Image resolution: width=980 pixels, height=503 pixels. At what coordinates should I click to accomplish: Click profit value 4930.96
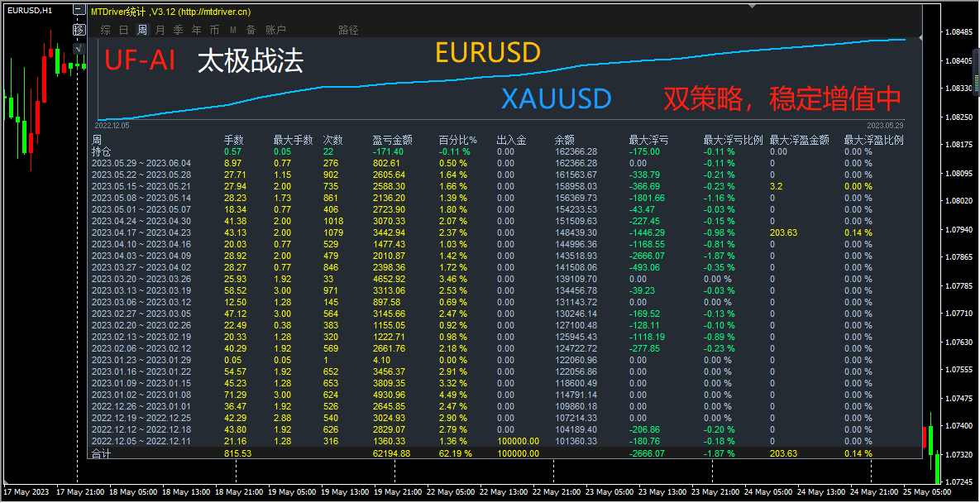(x=389, y=395)
